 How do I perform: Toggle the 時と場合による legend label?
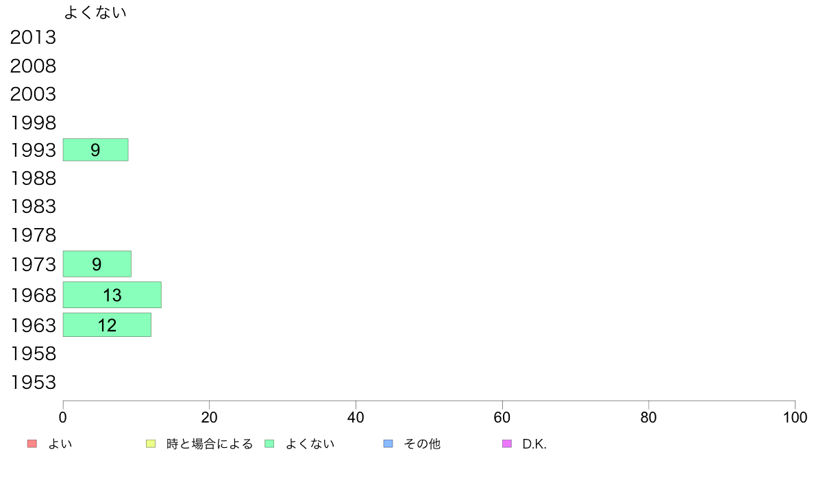click(209, 444)
